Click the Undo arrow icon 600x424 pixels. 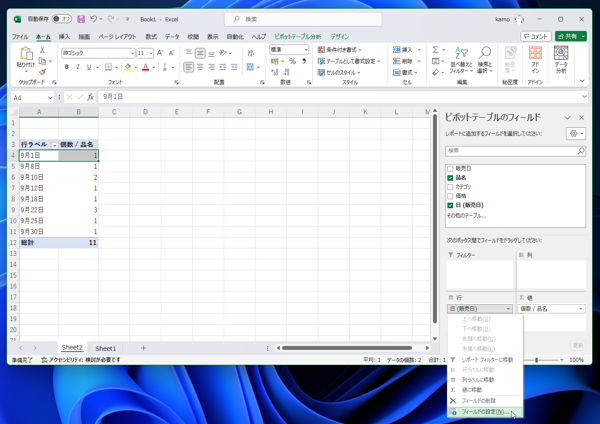point(93,19)
